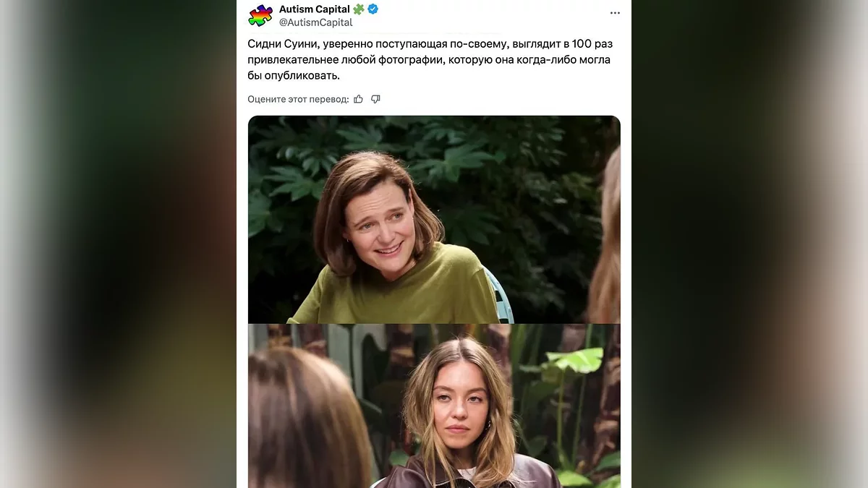Click the @AutismCapital handle
This screenshot has height=488, width=868.
pos(315,22)
